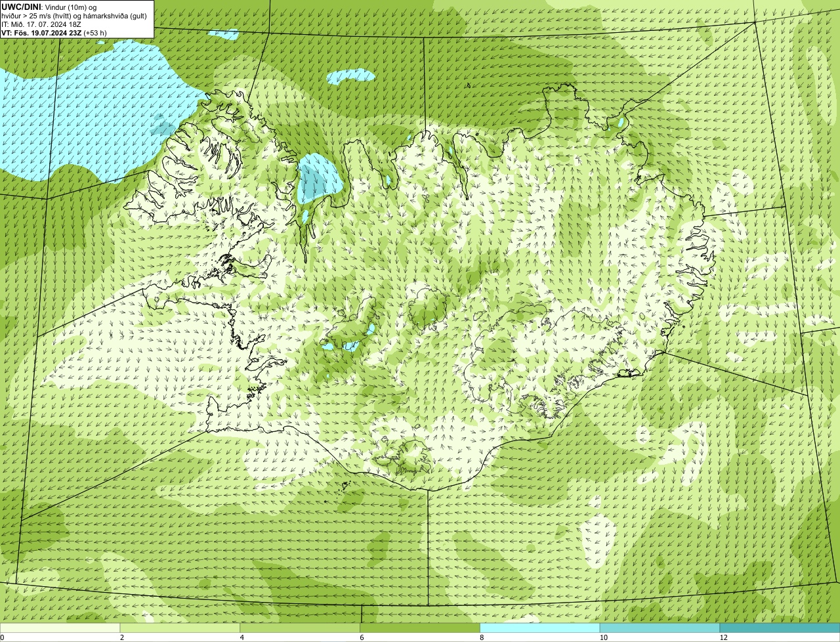Screen dimensions: 840x642
Task: Click the '4' tick label on scale
Action: click(x=242, y=637)
